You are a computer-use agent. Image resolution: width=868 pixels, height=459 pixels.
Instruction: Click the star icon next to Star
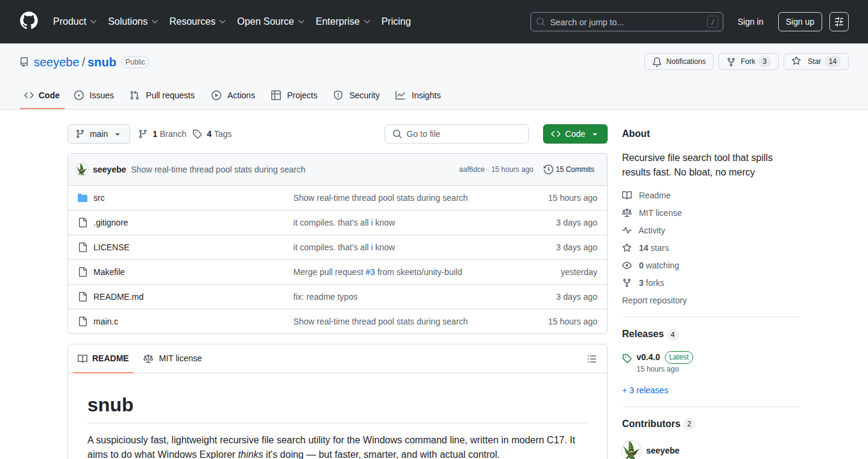pos(796,62)
